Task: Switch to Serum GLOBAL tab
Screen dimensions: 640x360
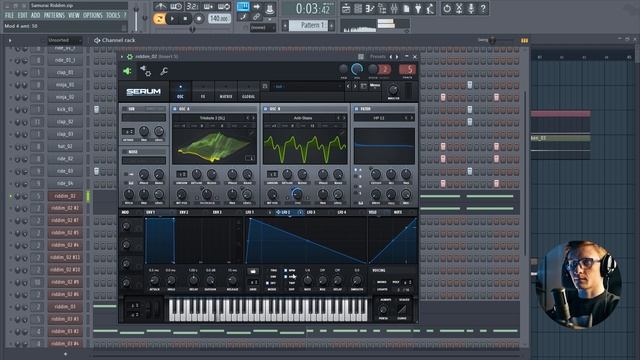Action: pos(248,92)
